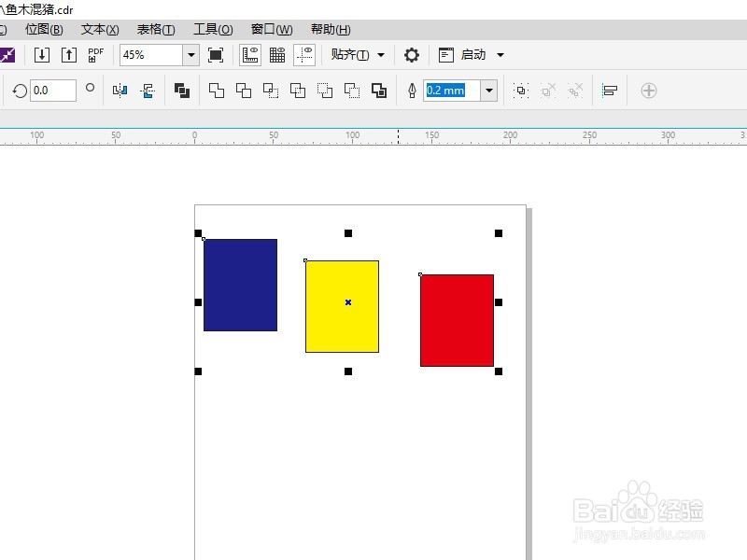Click the Trim shaping icon
747x560 pixels.
[x=244, y=91]
